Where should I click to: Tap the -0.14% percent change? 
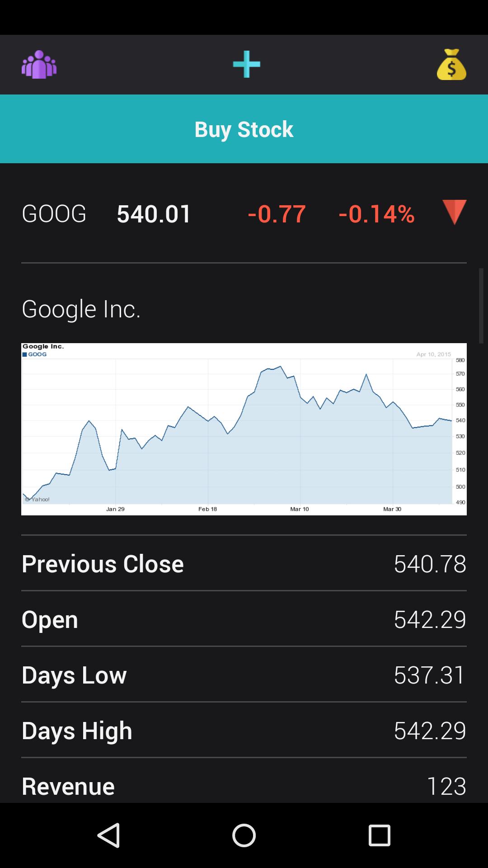click(376, 213)
